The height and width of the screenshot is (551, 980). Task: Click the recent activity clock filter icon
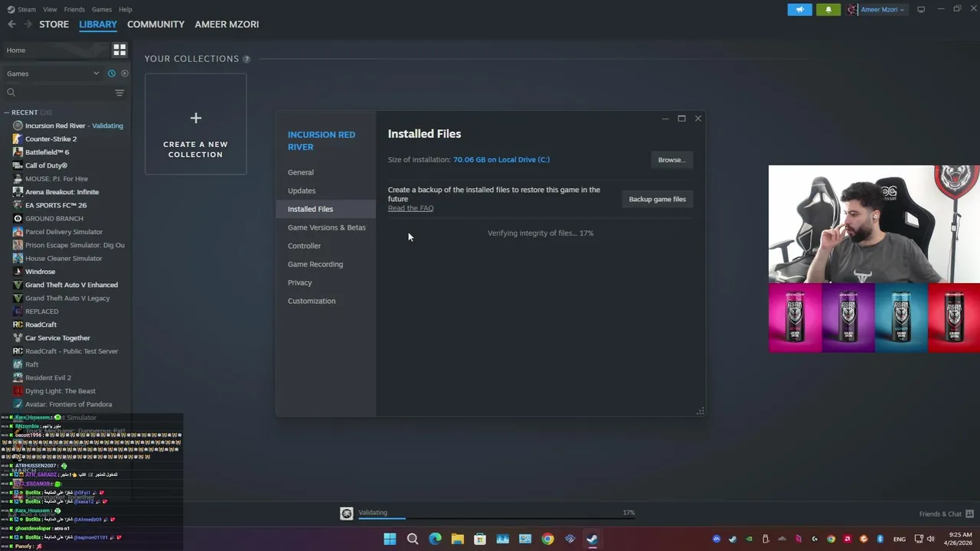[112, 73]
